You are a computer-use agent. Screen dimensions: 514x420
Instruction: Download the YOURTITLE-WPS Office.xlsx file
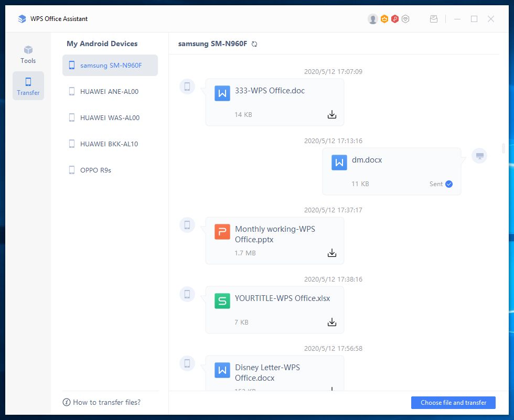point(331,322)
